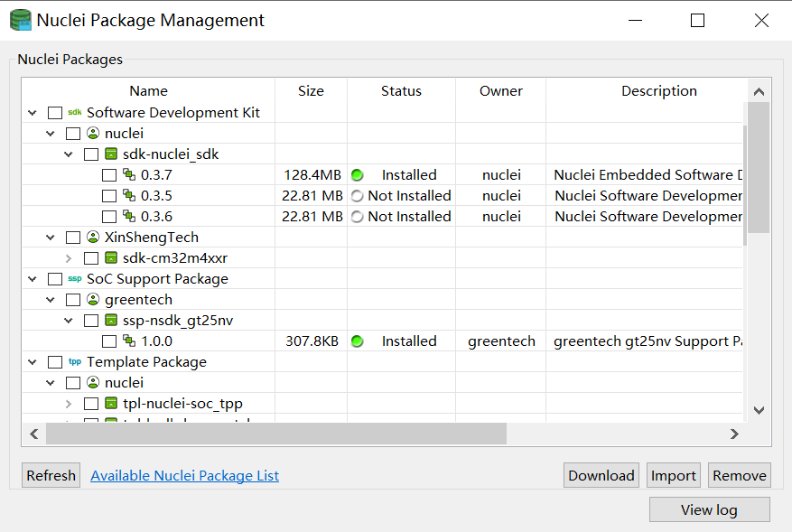Click the owner icon of nuclei under Software Development Kit
Image resolution: width=792 pixels, height=532 pixels.
93,133
